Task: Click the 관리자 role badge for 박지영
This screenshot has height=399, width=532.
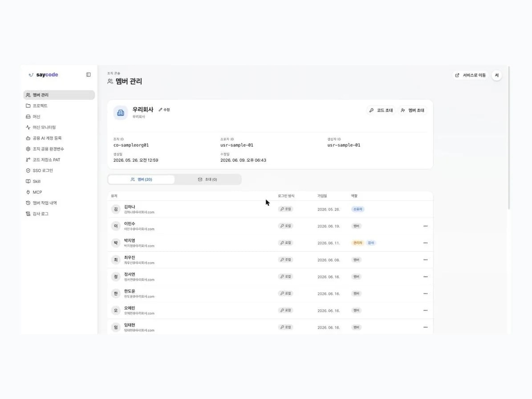Action: [357, 243]
